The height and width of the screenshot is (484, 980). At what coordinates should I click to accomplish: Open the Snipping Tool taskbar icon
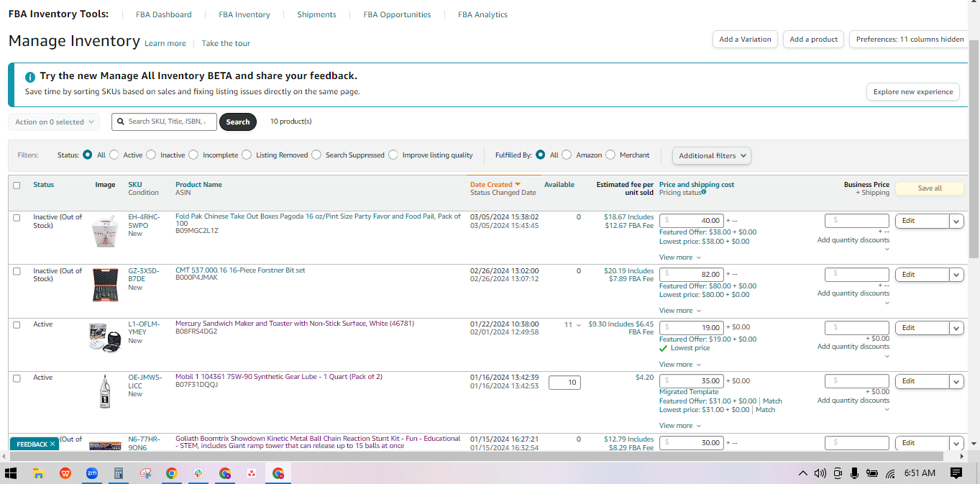(x=145, y=473)
